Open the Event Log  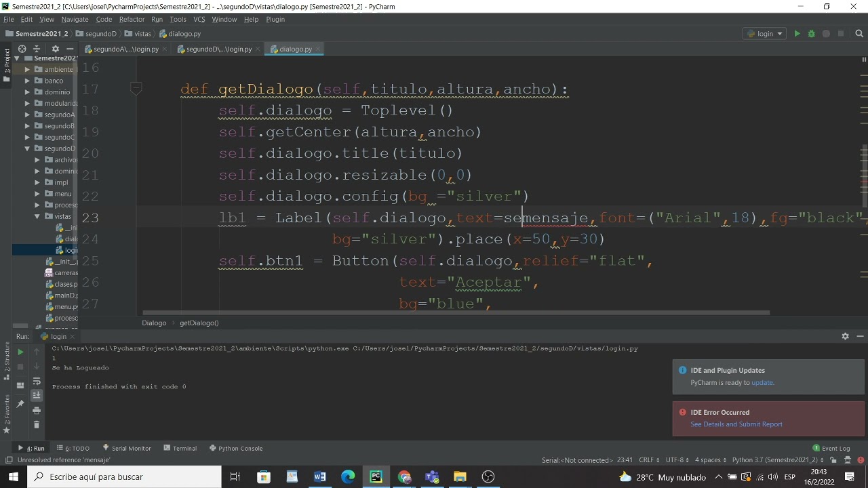pyautogui.click(x=831, y=448)
